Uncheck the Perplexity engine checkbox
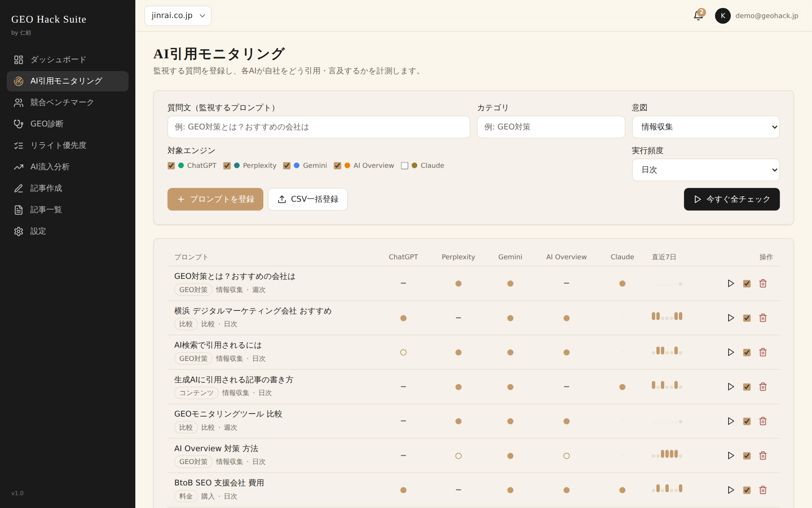The width and height of the screenshot is (812, 508). (227, 166)
